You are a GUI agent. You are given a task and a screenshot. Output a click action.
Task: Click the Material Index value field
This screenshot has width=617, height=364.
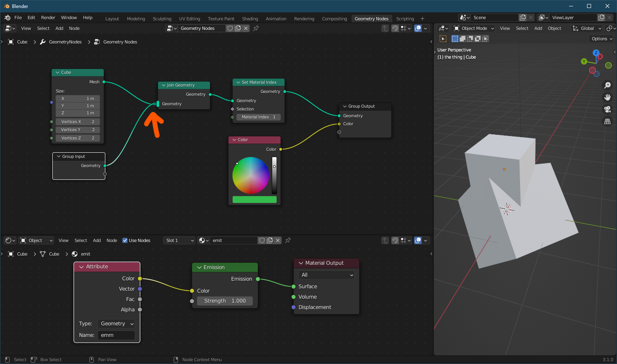pyautogui.click(x=258, y=117)
